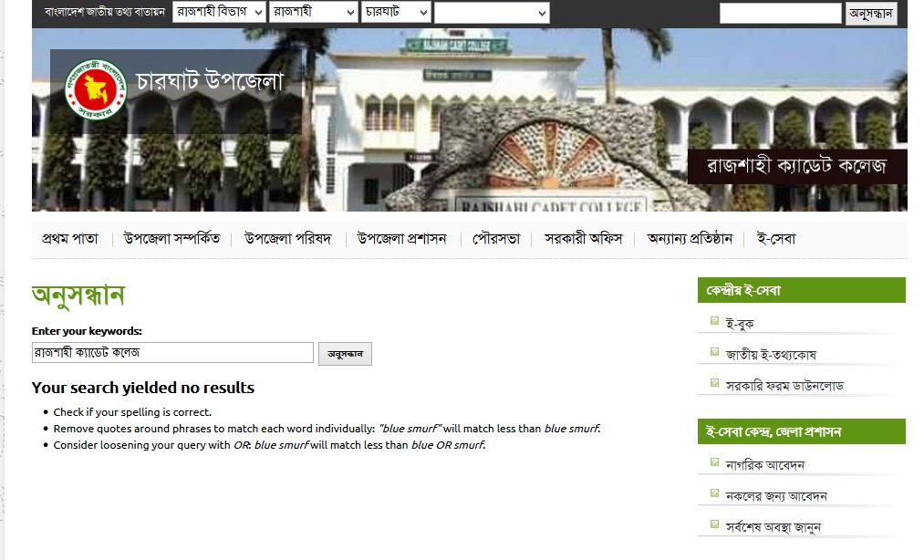924x560 pixels.
Task: Open the রাজশাহী district dropdown
Action: pyautogui.click(x=315, y=12)
